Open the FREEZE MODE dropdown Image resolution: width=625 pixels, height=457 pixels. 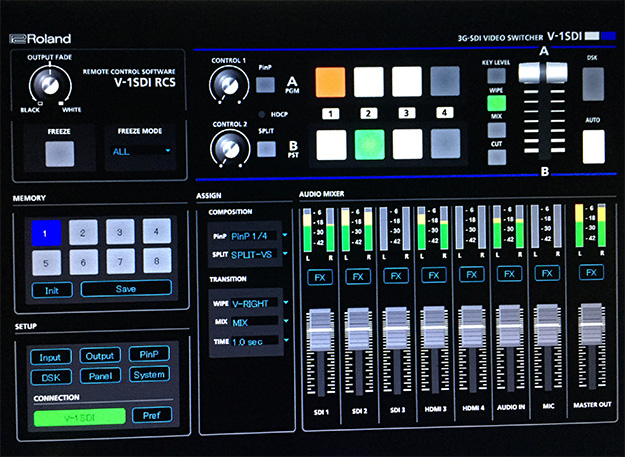click(140, 151)
